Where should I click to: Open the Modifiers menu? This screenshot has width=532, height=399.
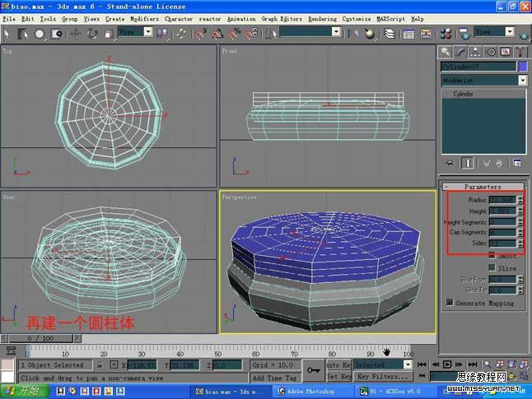pos(145,19)
